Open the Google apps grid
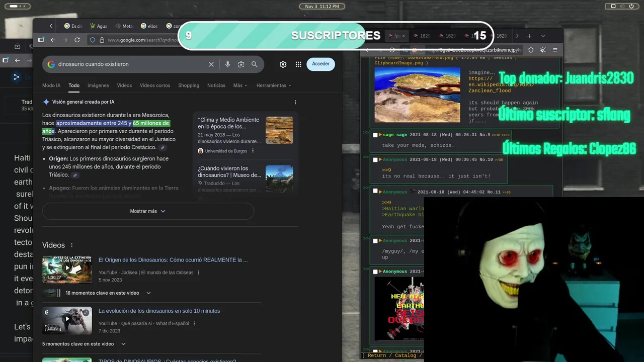The width and height of the screenshot is (644, 362). [298, 64]
